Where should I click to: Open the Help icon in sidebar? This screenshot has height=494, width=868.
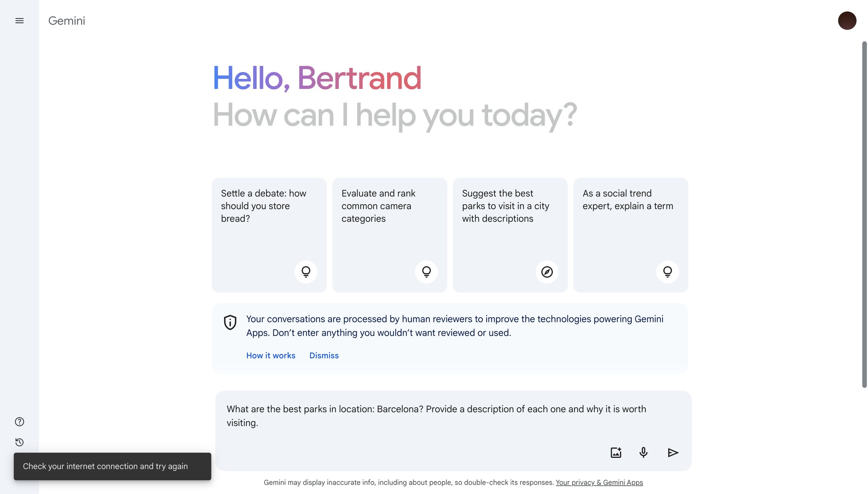coord(20,422)
